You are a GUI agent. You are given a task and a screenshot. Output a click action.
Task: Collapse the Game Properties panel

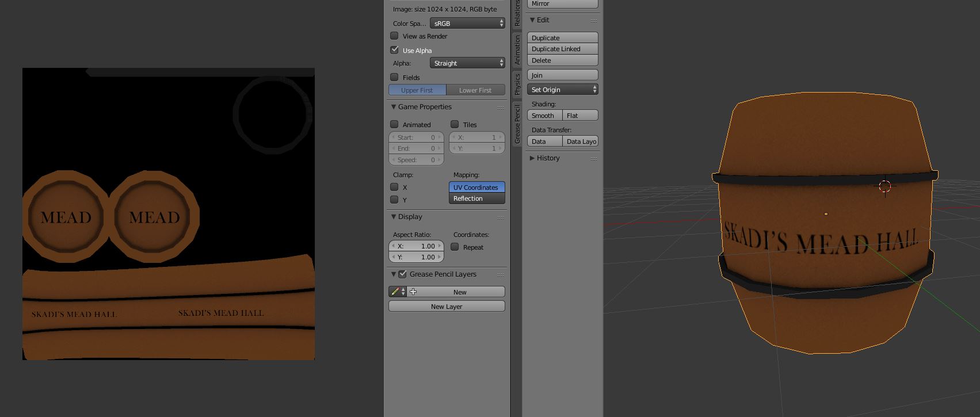point(394,107)
